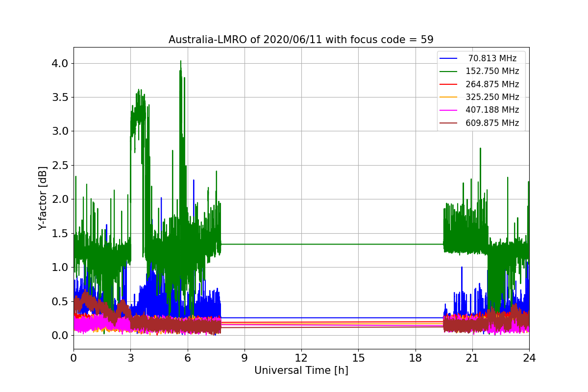Image resolution: width=588 pixels, height=392 pixels.
Task: Click the magenta line swatch in legend
Action: pos(448,110)
